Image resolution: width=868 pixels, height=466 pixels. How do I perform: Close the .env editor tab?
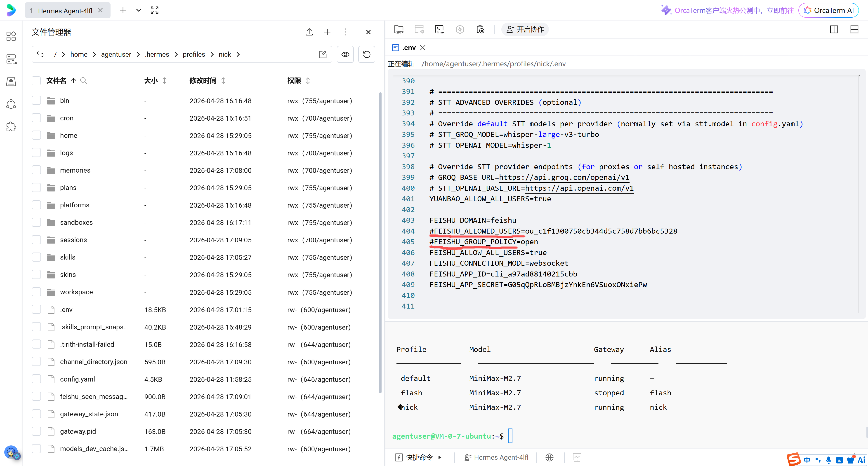tap(422, 47)
